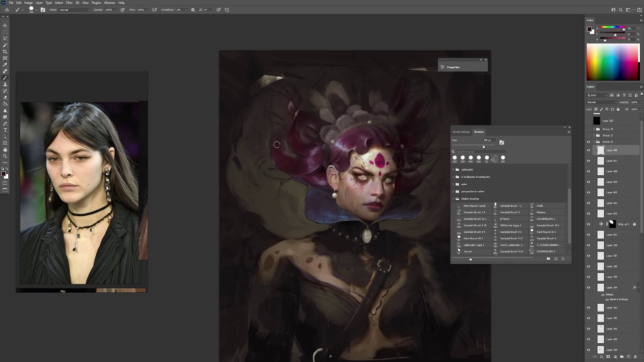Image resolution: width=644 pixels, height=362 pixels.
Task: Select the Rectangular Marquee tool
Action: [5, 32]
